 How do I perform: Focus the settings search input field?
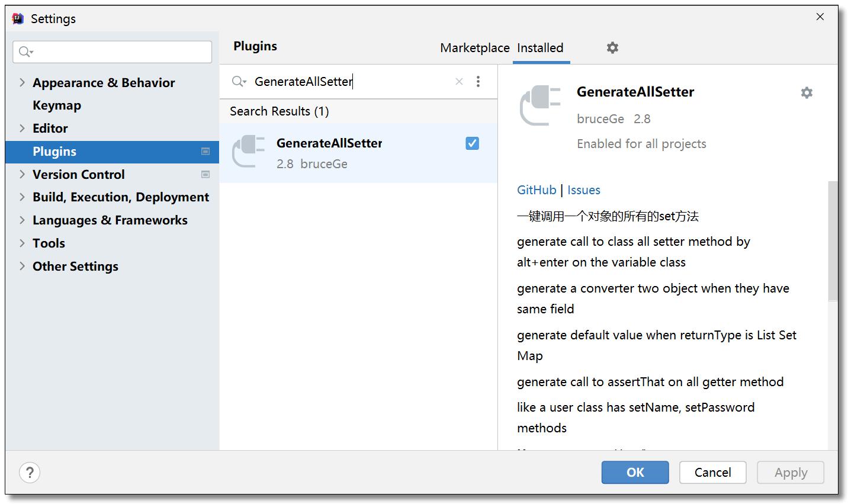point(113,52)
